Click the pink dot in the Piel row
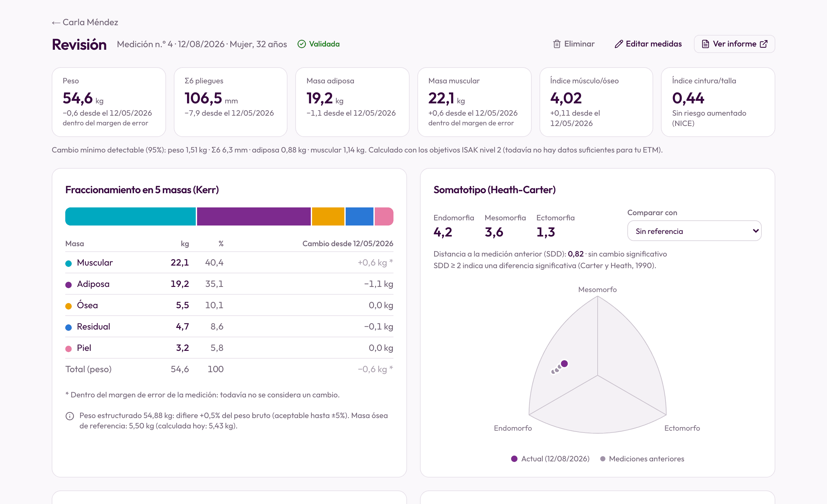 pyautogui.click(x=68, y=349)
